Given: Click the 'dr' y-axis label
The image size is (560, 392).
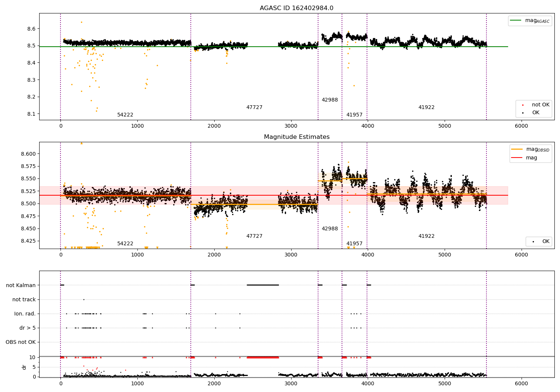Looking at the screenshot, I should click(x=24, y=367).
